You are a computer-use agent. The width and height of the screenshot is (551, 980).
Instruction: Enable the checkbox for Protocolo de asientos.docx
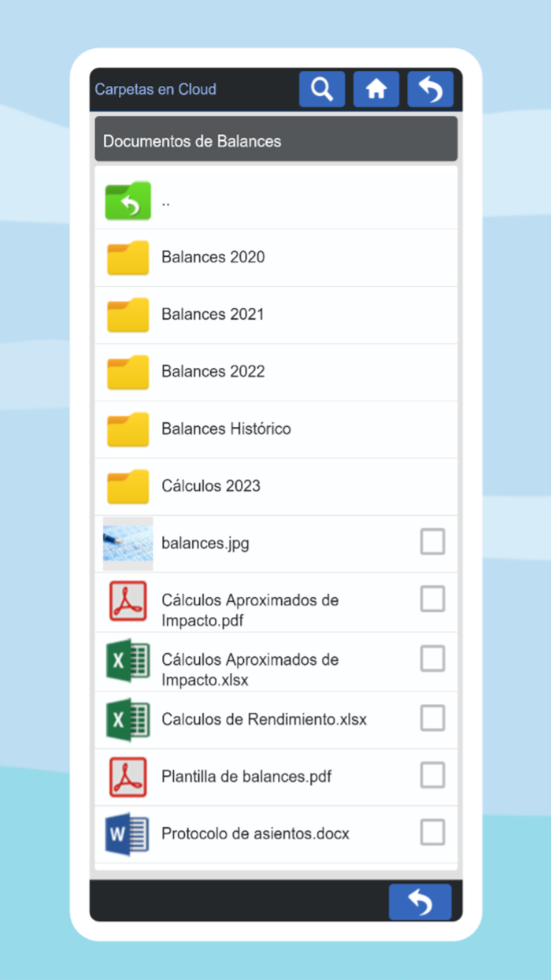[x=433, y=832]
